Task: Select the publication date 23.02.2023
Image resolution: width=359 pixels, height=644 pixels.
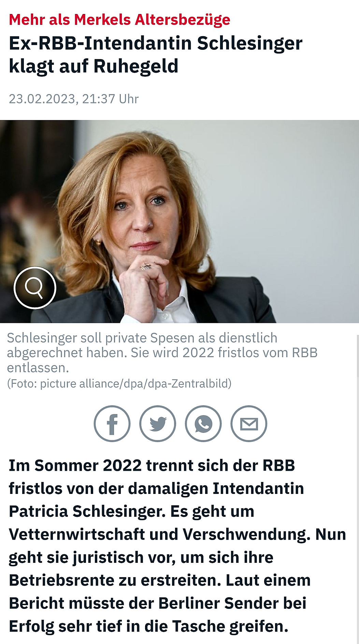Action: point(42,99)
